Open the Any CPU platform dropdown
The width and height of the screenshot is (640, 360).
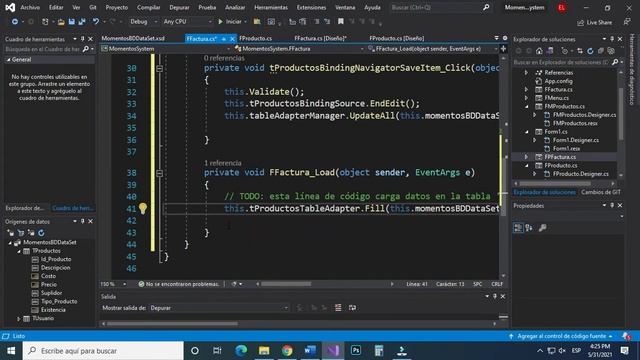coord(187,22)
